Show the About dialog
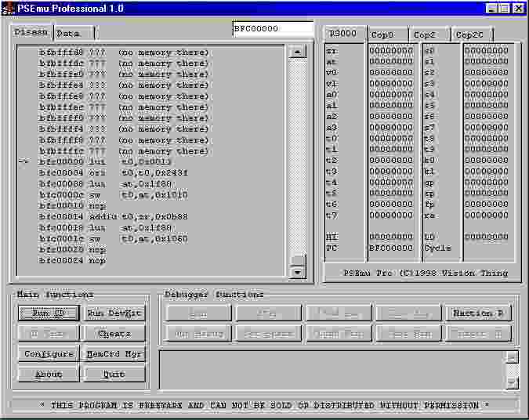This screenshot has height=420, width=529. click(x=48, y=374)
